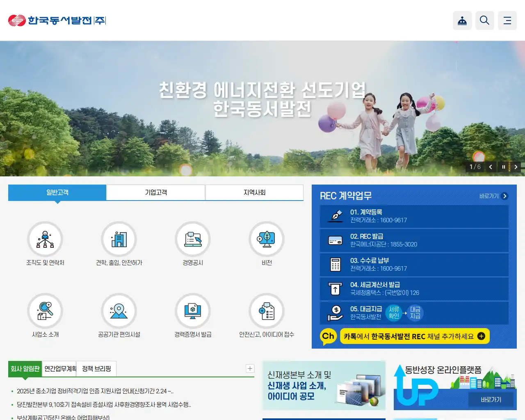The width and height of the screenshot is (525, 420).
Task: Click the landmark icon in the top-right header
Action: tap(462, 20)
